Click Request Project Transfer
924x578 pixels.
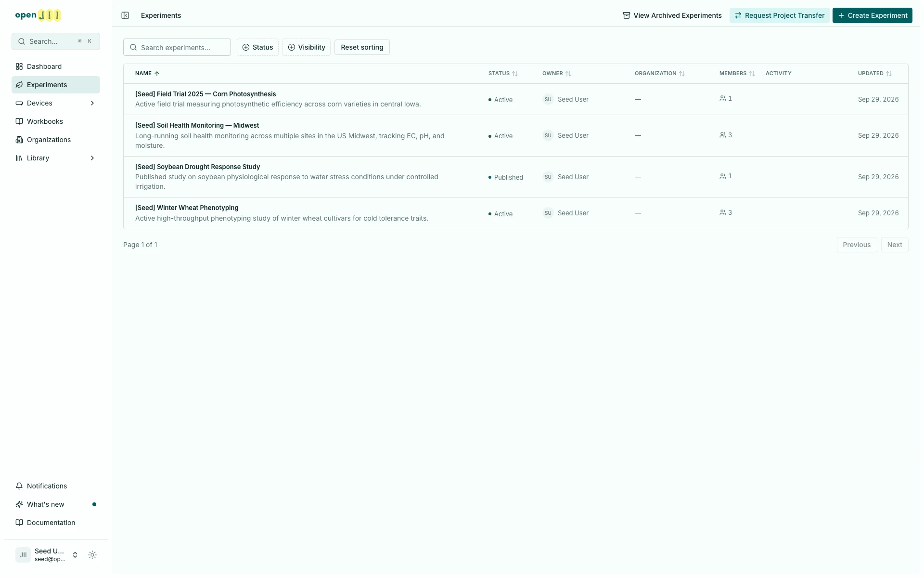(780, 15)
